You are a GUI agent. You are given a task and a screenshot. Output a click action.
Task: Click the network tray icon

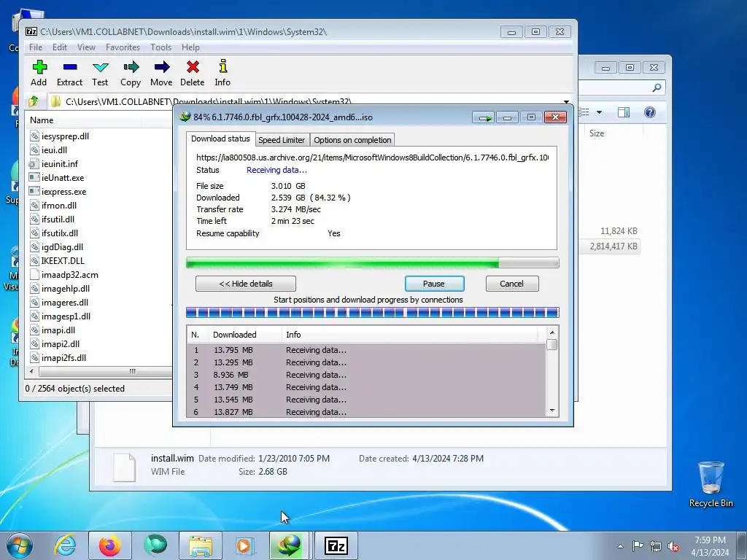(x=656, y=546)
